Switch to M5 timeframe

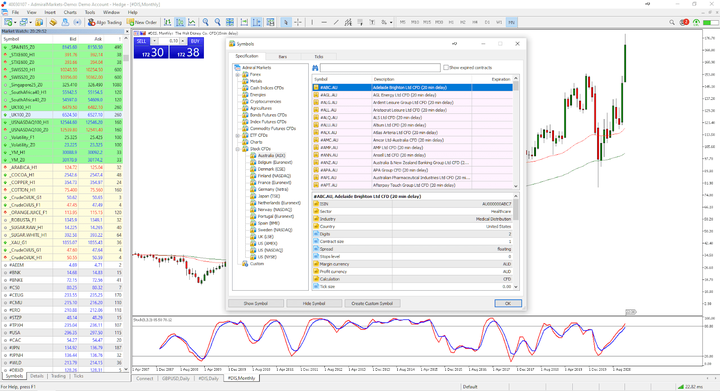tap(403, 22)
